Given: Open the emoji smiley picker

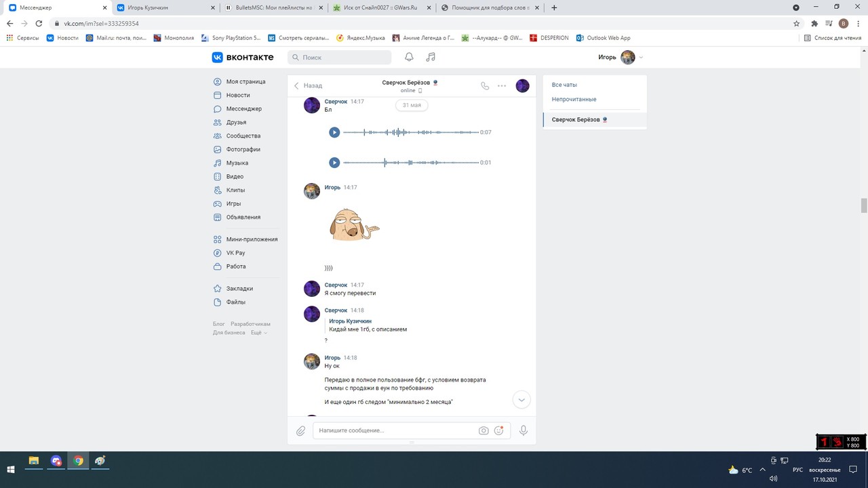Looking at the screenshot, I should (499, 430).
